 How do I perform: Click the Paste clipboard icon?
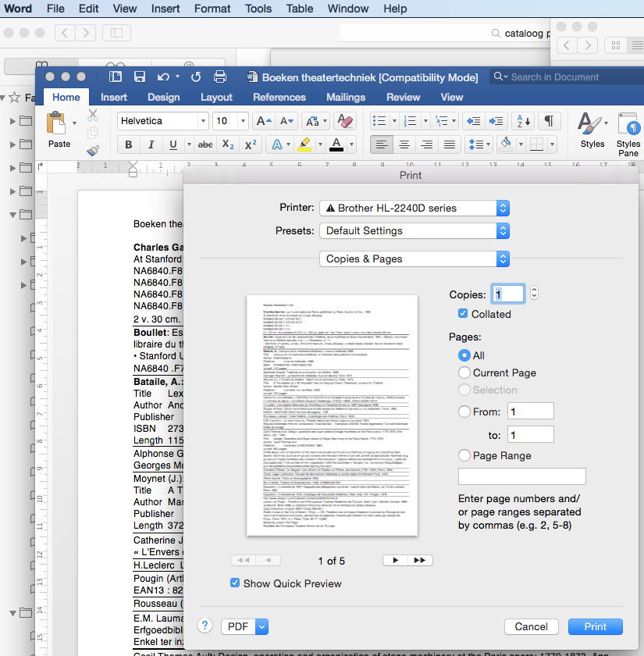[x=58, y=125]
